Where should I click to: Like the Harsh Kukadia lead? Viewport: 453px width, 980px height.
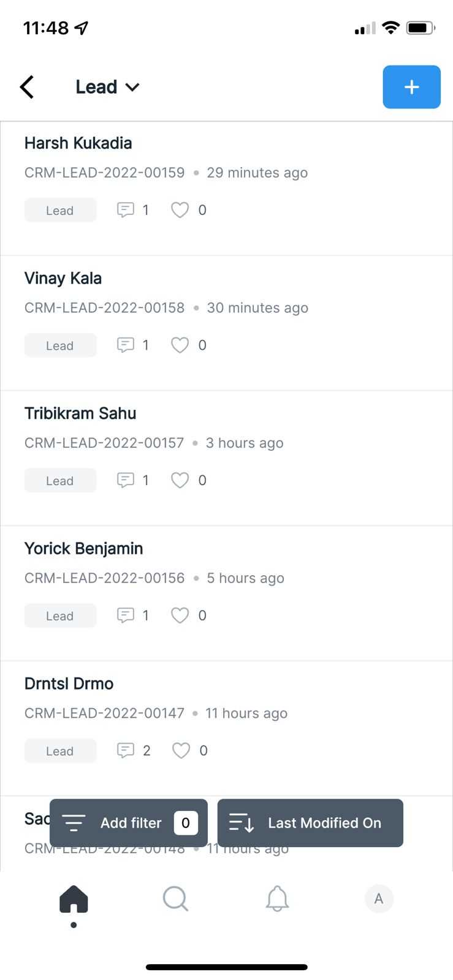(180, 210)
